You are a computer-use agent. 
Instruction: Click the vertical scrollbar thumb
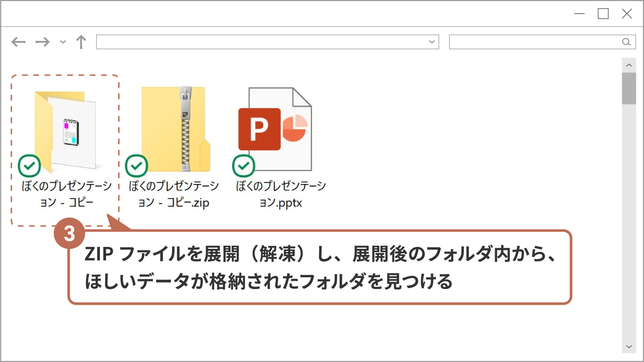click(629, 88)
